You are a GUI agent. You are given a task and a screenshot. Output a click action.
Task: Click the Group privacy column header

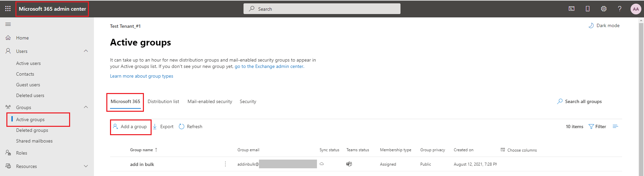pyautogui.click(x=433, y=150)
